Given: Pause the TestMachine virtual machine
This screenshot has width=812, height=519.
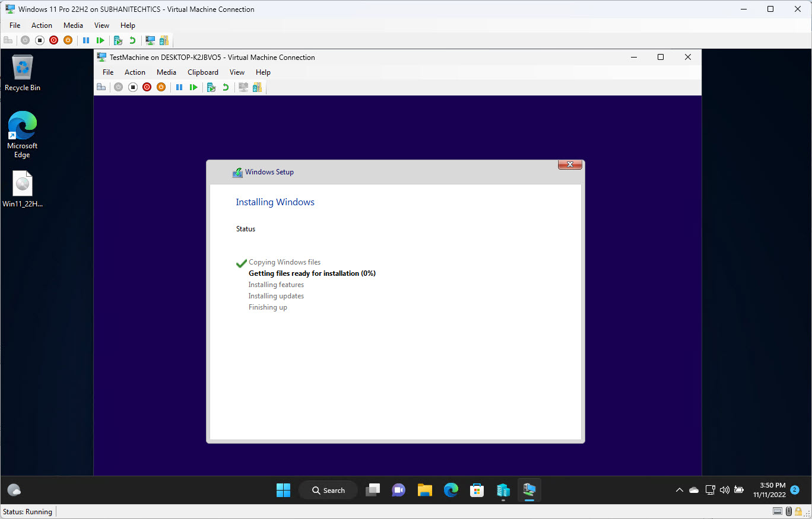Looking at the screenshot, I should coord(179,87).
